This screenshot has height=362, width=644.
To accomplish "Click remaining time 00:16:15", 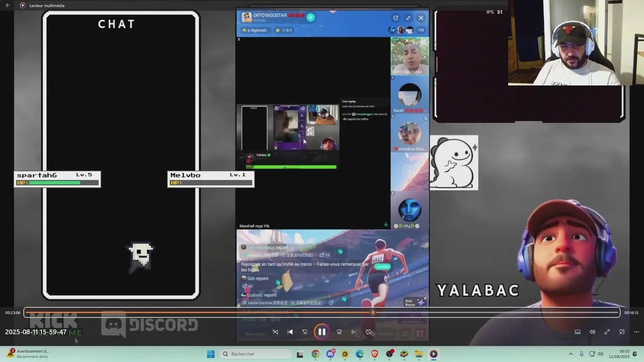I will [x=631, y=313].
